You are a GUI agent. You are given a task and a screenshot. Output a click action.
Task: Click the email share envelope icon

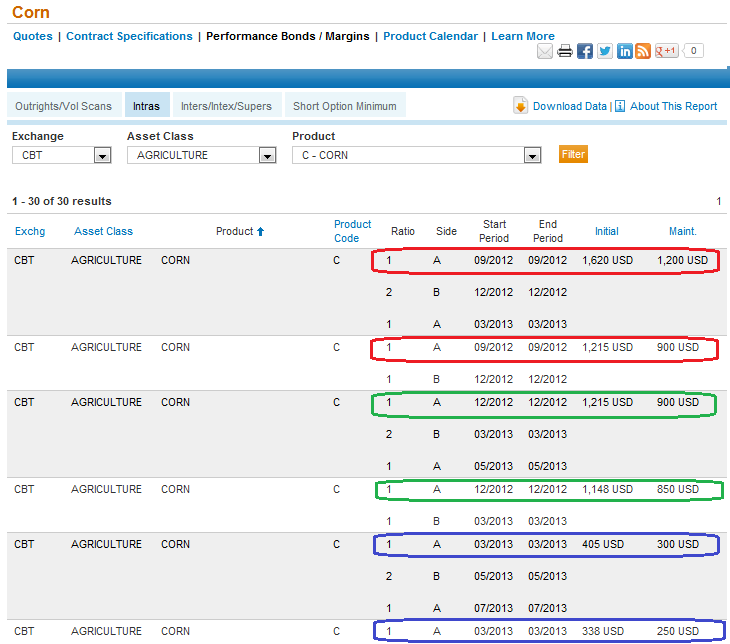point(545,52)
